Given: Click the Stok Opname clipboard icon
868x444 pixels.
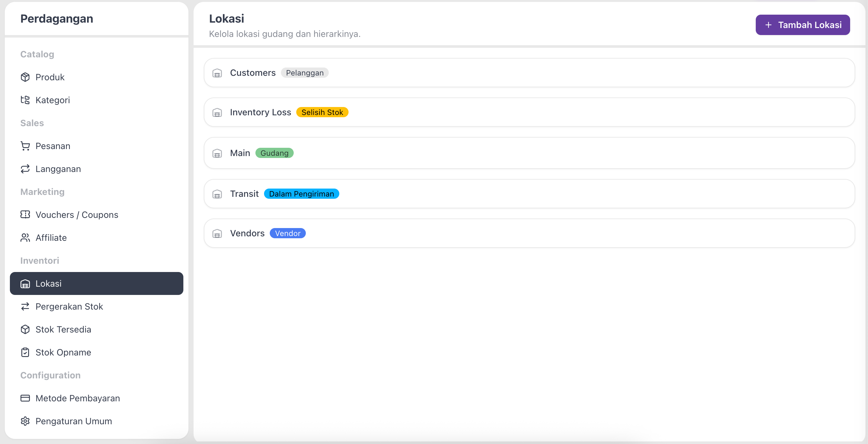Looking at the screenshot, I should (x=25, y=352).
